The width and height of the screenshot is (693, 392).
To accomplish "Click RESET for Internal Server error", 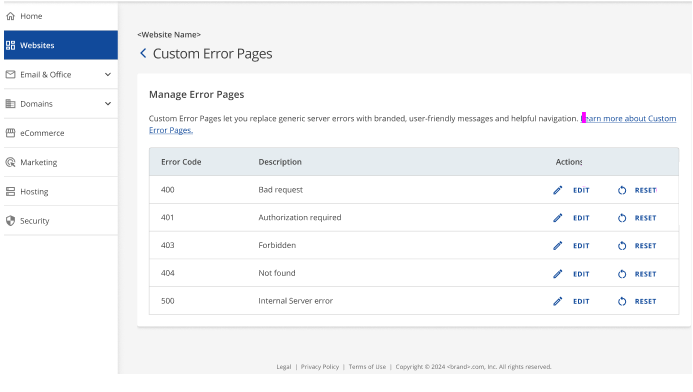I will [646, 302].
